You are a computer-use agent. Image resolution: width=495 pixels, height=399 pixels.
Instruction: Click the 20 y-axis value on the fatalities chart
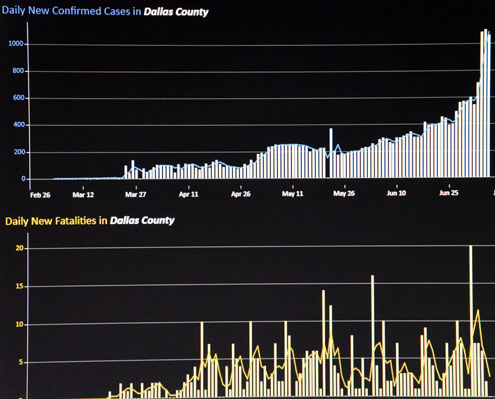click(20, 248)
